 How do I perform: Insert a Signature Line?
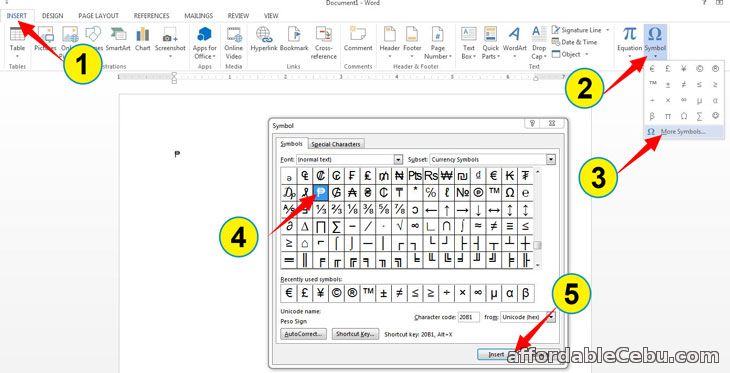pos(577,30)
